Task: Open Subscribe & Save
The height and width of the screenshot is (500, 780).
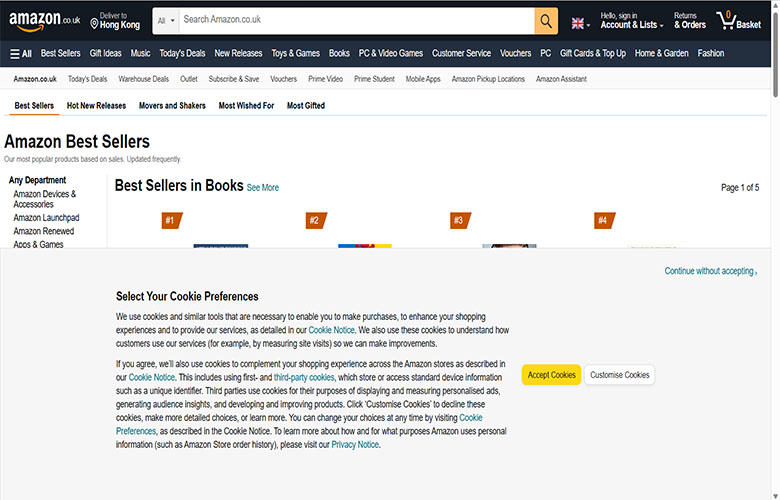Action: [x=234, y=79]
